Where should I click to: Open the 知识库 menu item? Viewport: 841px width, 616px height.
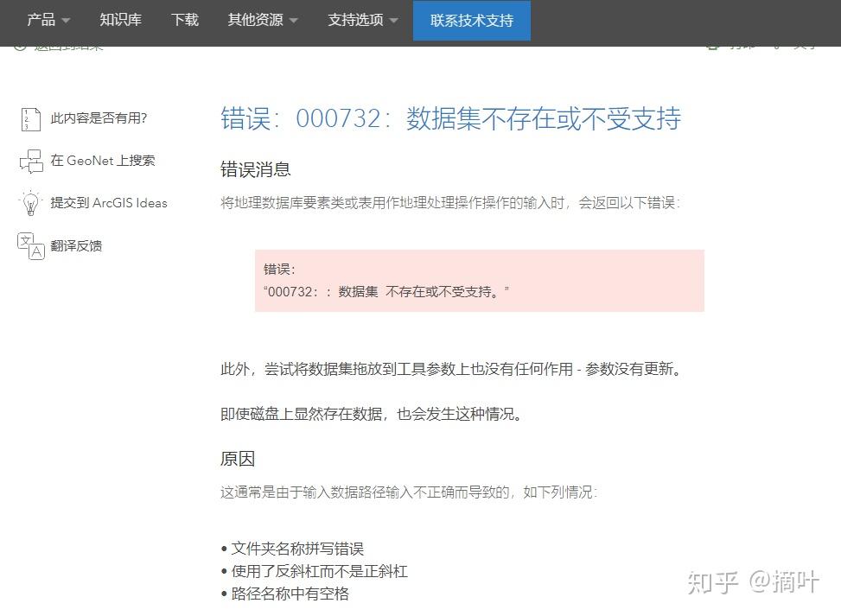(121, 21)
